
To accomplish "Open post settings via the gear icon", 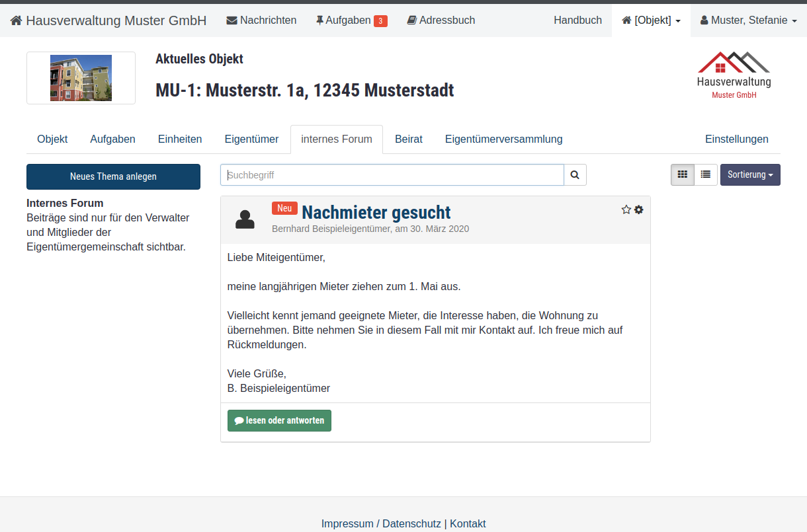I will tap(638, 209).
